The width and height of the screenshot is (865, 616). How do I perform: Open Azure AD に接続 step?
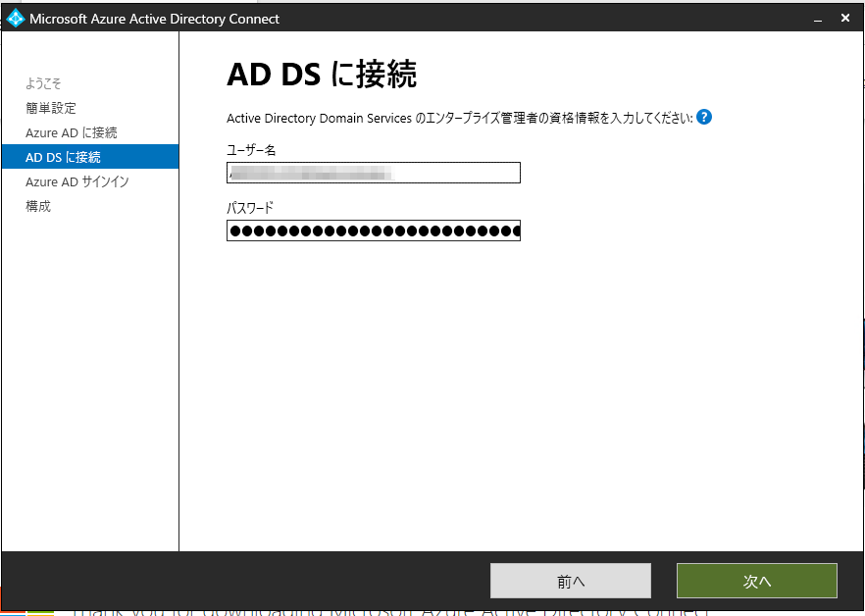72,132
